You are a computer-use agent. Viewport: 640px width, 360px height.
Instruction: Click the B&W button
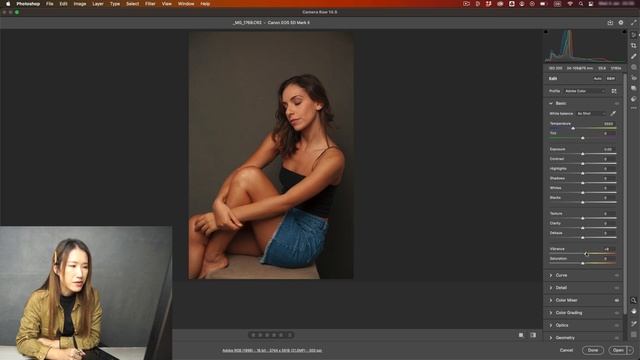pyautogui.click(x=611, y=78)
